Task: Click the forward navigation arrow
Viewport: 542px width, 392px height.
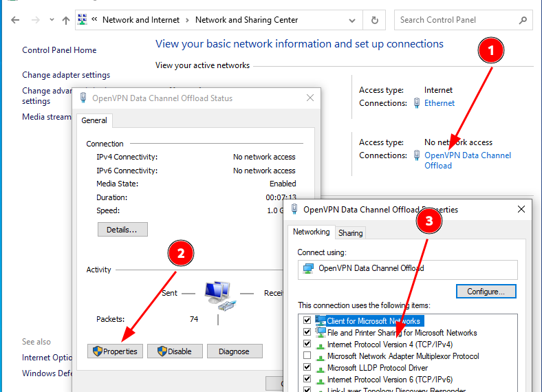Action: [x=35, y=20]
